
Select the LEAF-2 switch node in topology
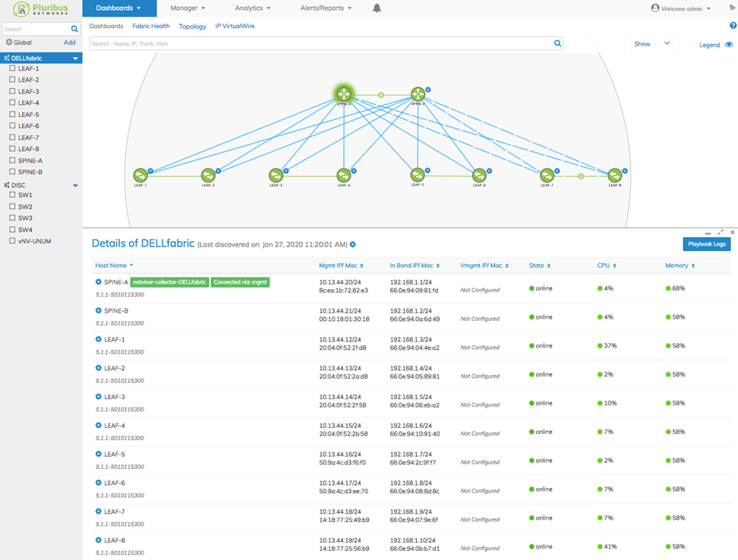(208, 175)
